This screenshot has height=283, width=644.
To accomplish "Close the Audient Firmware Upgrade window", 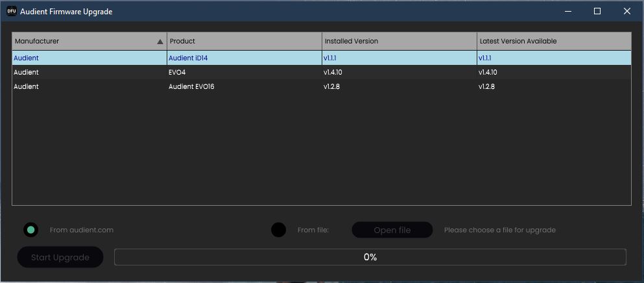I will click(x=627, y=11).
